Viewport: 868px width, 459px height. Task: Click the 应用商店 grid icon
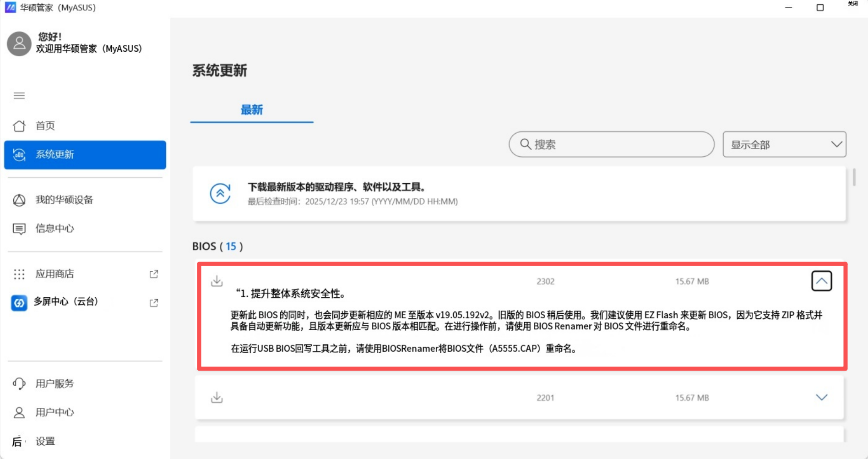pyautogui.click(x=19, y=274)
